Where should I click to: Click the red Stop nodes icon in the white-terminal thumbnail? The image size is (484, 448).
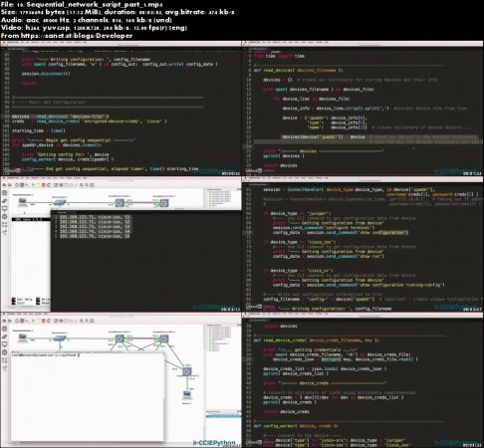coord(44,321)
